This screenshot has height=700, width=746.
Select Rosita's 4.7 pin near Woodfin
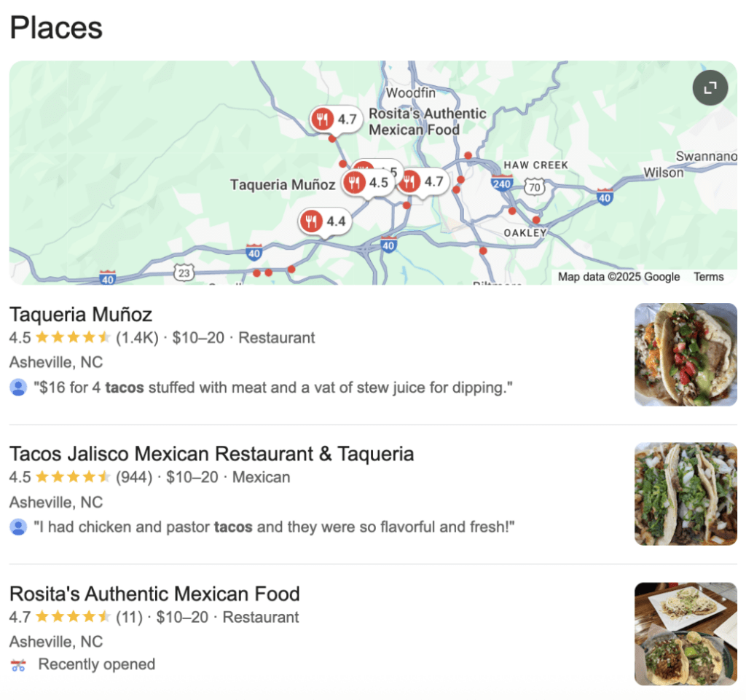coord(336,119)
